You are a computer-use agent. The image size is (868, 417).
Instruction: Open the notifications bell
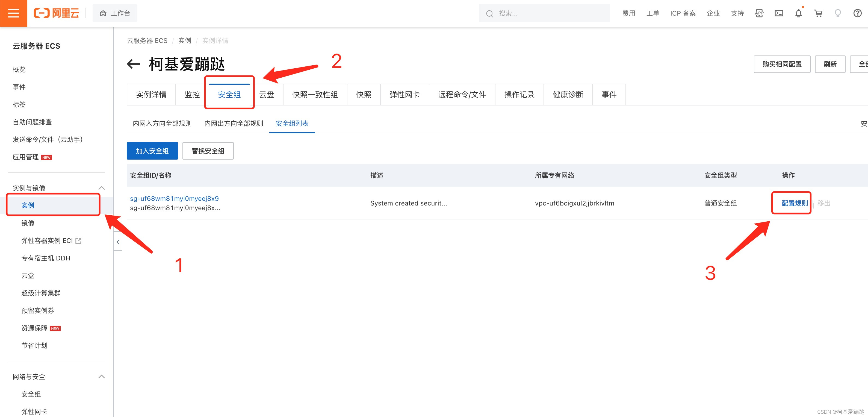click(798, 13)
